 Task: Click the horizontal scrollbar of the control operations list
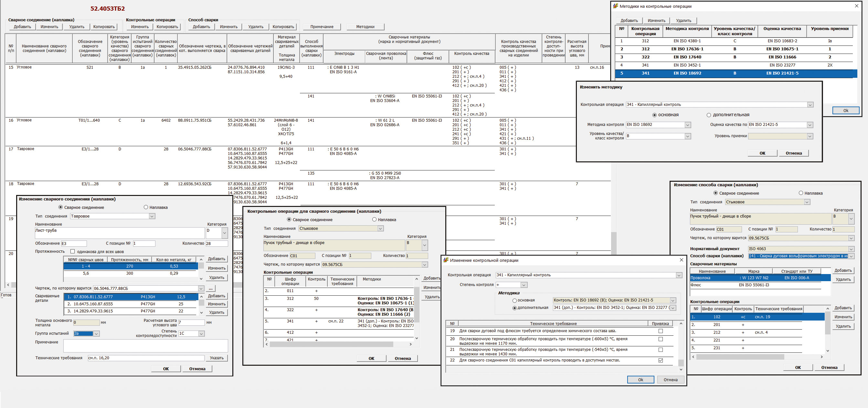coord(331,344)
